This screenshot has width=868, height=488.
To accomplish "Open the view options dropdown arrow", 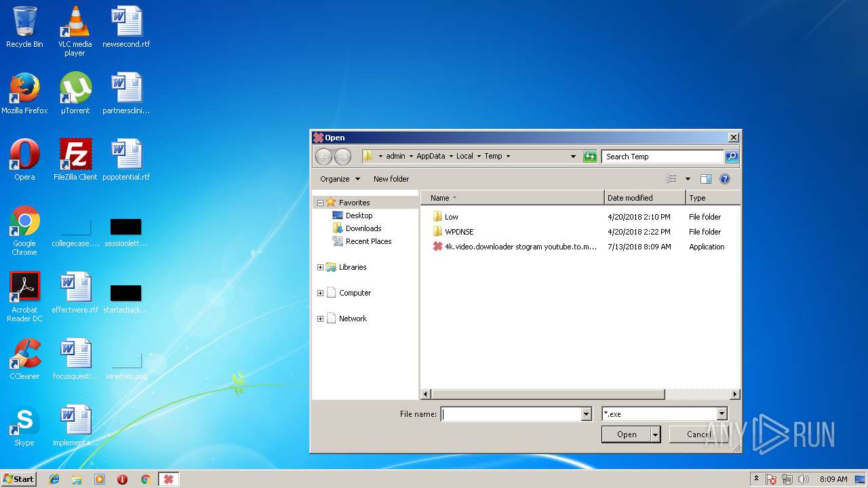I will click(x=688, y=179).
